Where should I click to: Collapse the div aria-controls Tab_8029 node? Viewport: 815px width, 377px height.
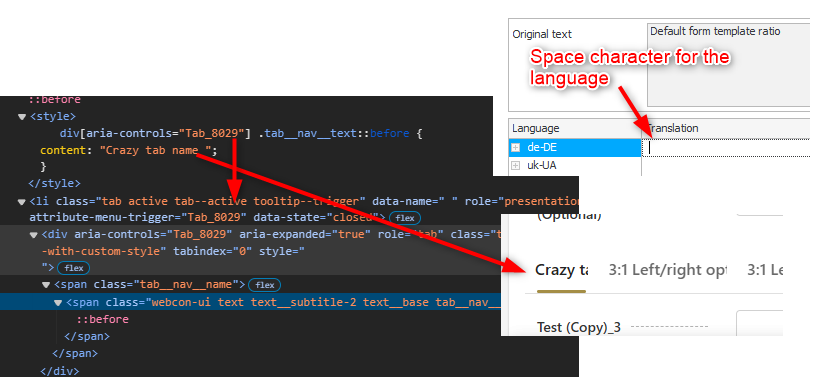pyautogui.click(x=34, y=235)
